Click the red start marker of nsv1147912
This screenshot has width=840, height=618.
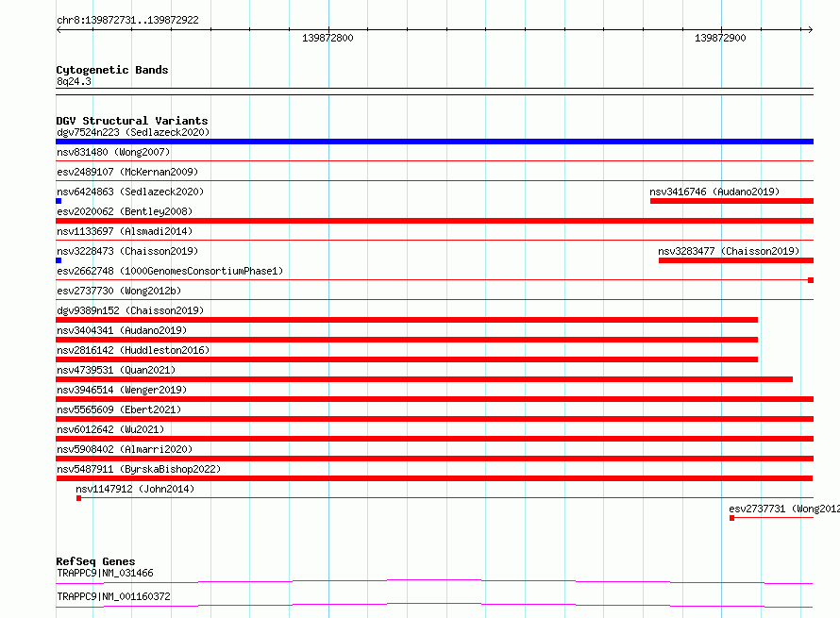pyautogui.click(x=78, y=498)
